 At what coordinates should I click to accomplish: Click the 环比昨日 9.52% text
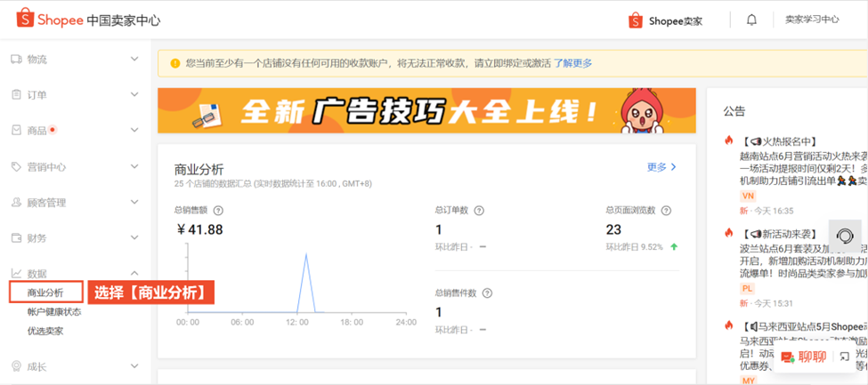pyautogui.click(x=635, y=247)
